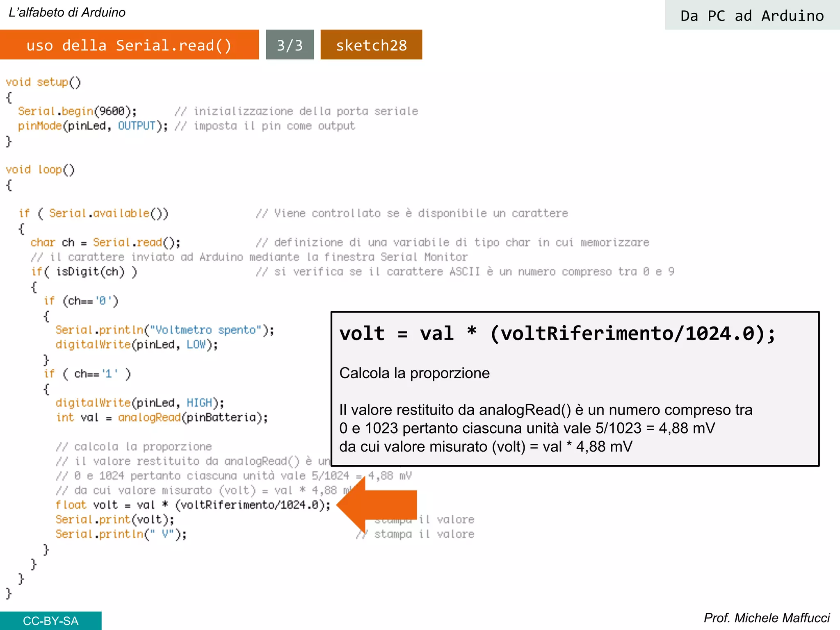Click the CC-BY-SA license badge
840x630 pixels.
(x=50, y=621)
